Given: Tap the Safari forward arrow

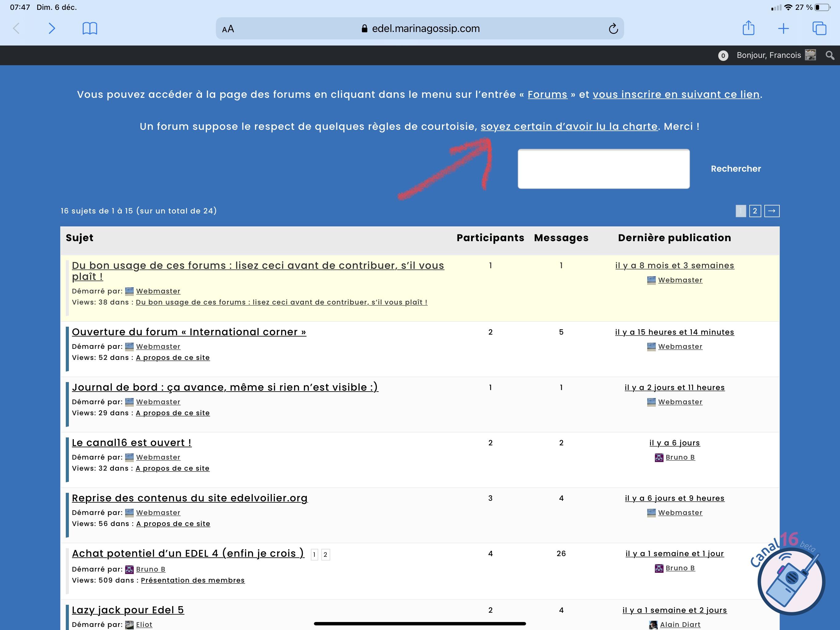Looking at the screenshot, I should pyautogui.click(x=52, y=29).
